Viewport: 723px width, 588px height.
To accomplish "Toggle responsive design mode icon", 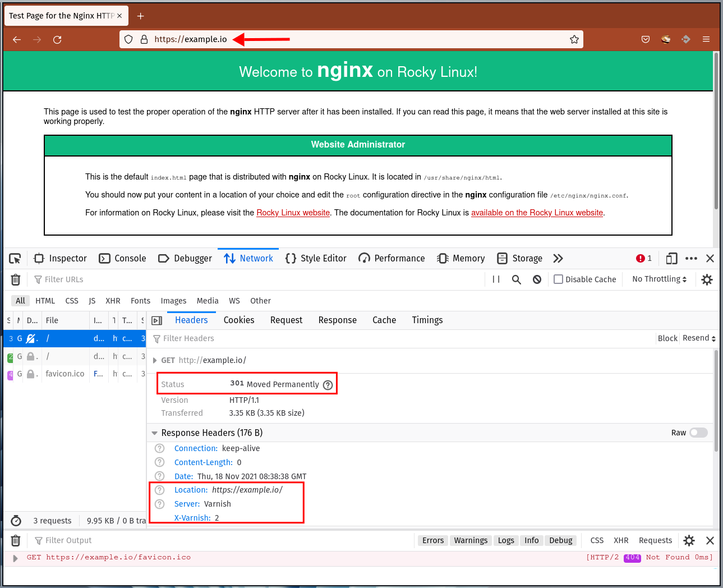I will [x=671, y=259].
